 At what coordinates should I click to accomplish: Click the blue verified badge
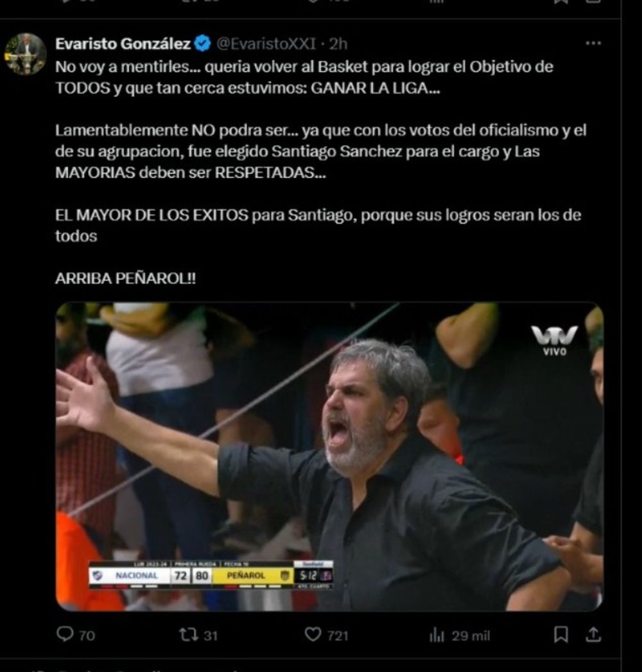coord(203,44)
